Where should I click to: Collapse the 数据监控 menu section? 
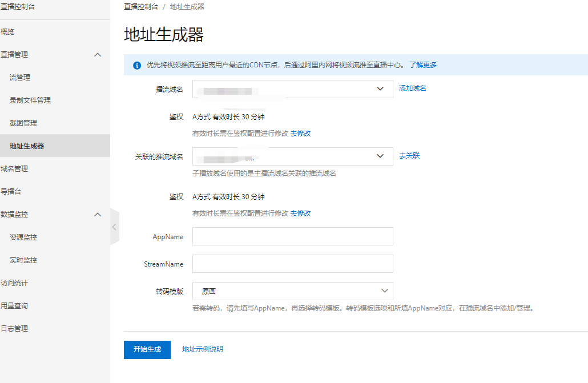tap(98, 215)
